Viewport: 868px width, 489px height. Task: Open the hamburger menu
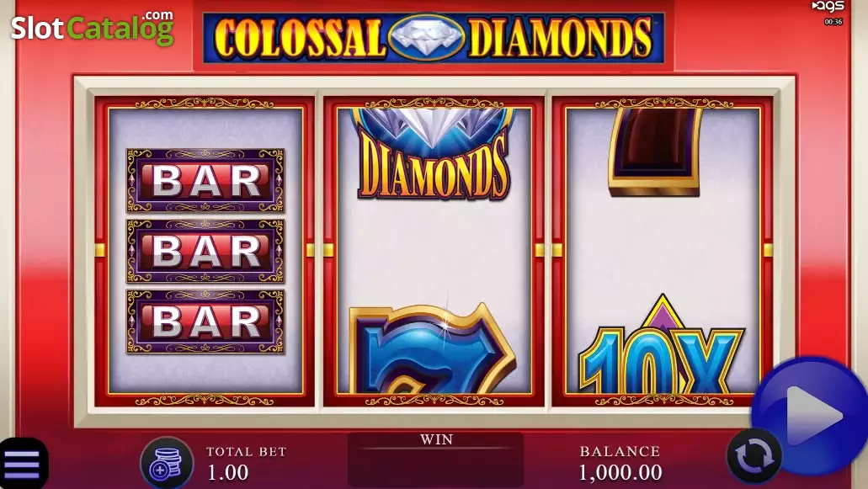tap(22, 464)
